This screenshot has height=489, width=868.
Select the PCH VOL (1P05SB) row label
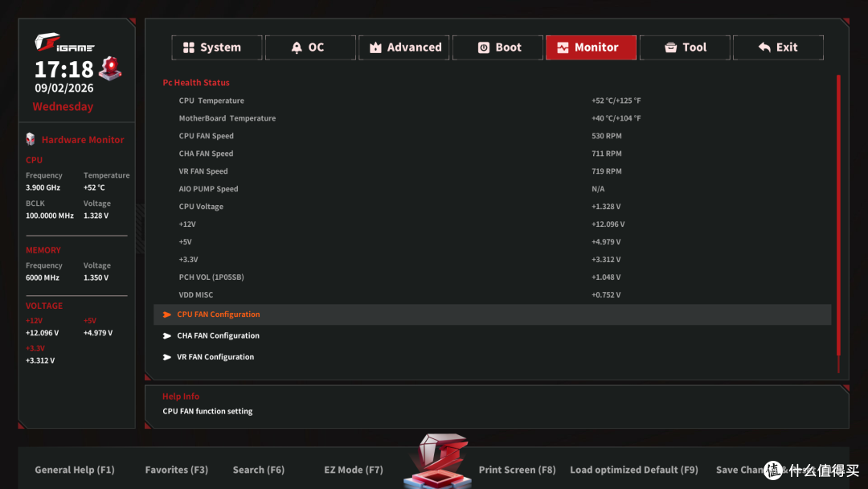point(211,277)
